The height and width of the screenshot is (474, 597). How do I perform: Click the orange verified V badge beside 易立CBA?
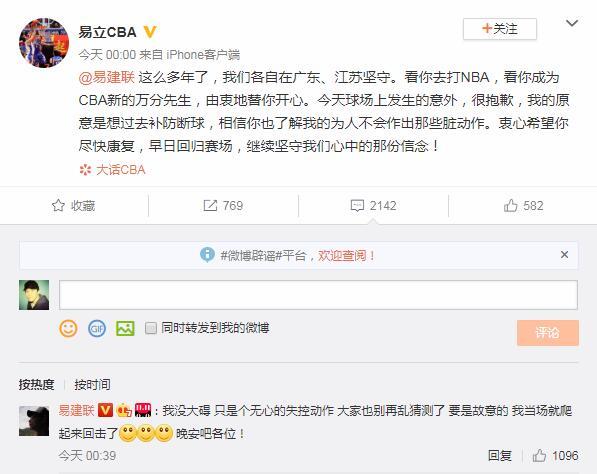[150, 32]
